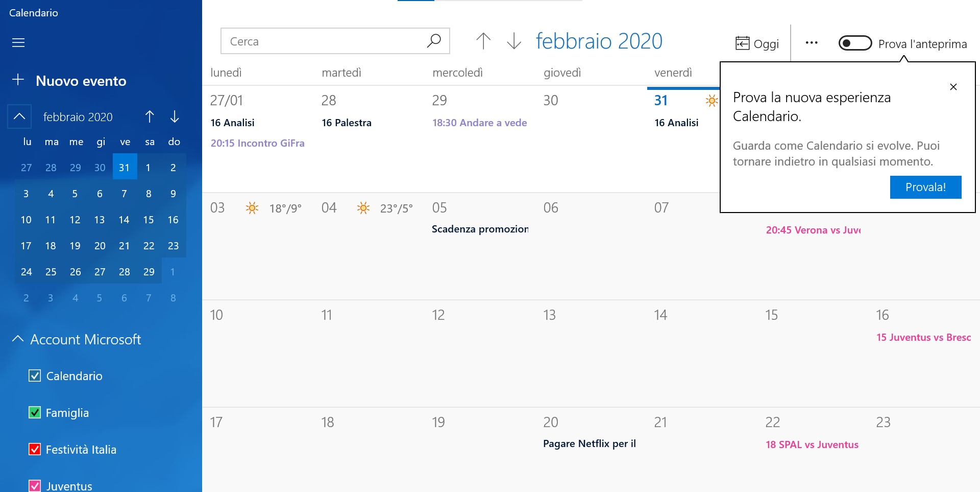Uncheck the Calendario checkbox

click(35, 376)
